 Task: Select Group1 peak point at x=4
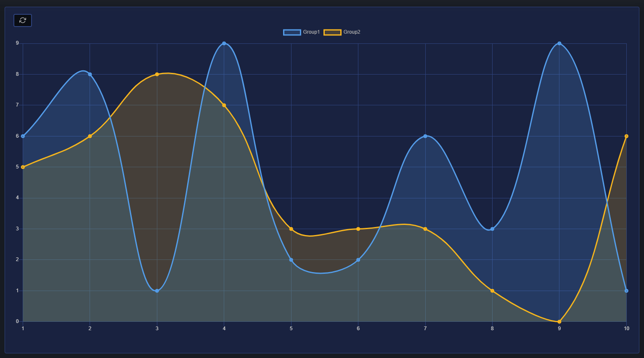pos(224,43)
